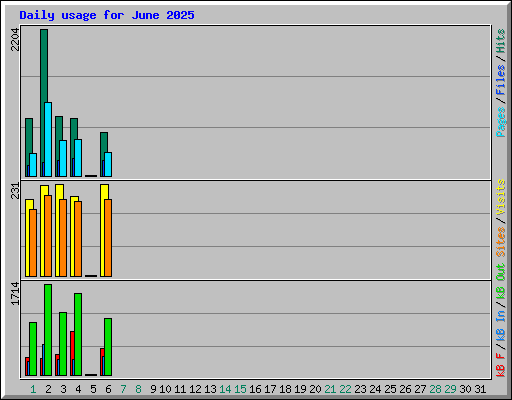The width and height of the screenshot is (512, 400).
Task: Click the 1714 kB axis value
Action: 15,293
